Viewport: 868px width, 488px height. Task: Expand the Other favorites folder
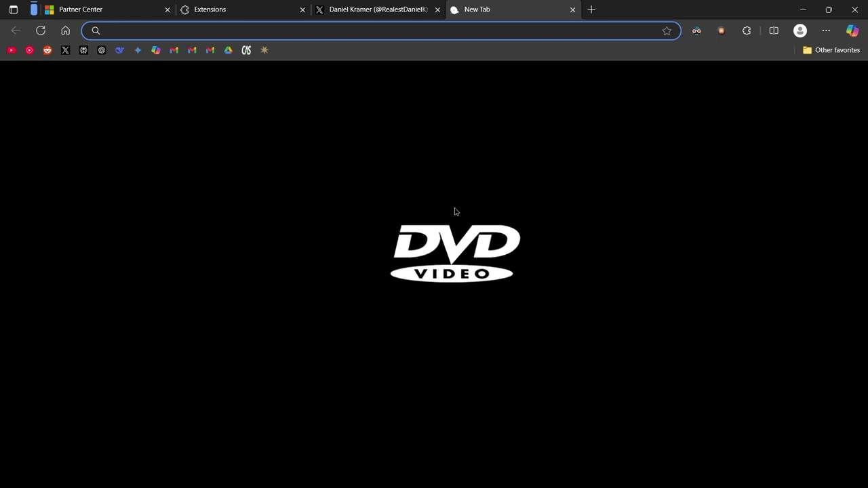tap(831, 50)
